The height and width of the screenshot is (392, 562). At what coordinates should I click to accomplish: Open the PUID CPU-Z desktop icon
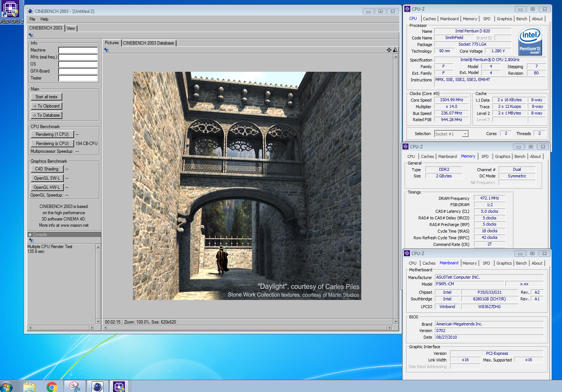click(10, 12)
